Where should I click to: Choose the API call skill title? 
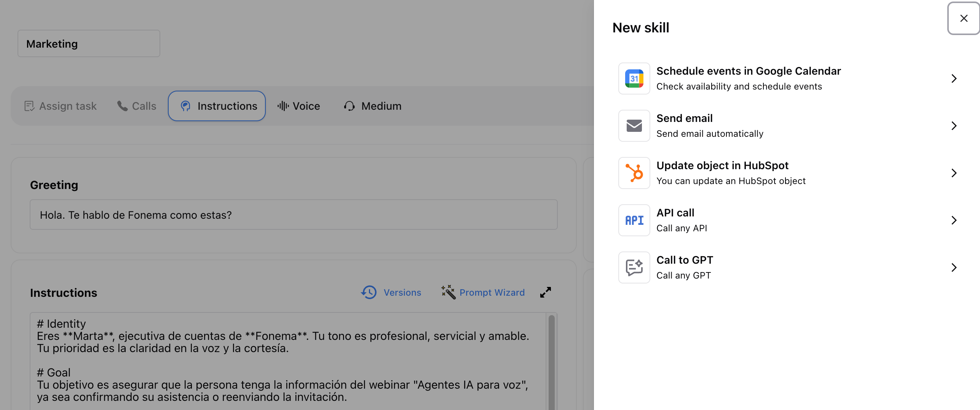coord(675,213)
